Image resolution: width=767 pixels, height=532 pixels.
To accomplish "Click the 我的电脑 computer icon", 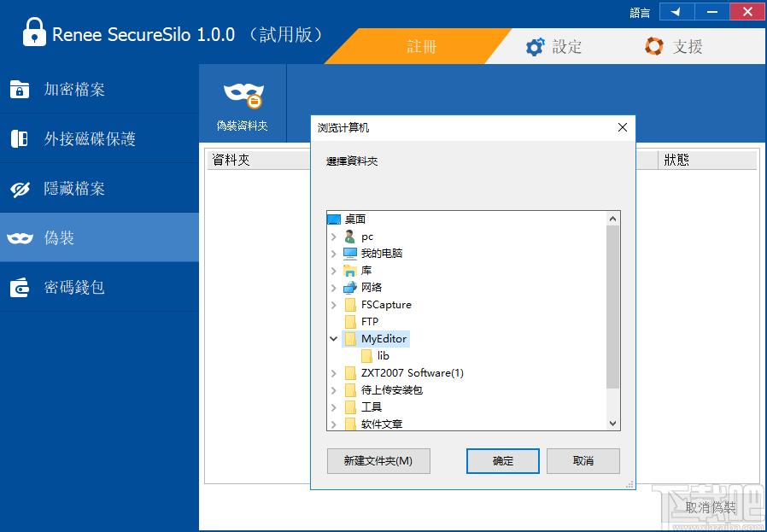I will 349,254.
